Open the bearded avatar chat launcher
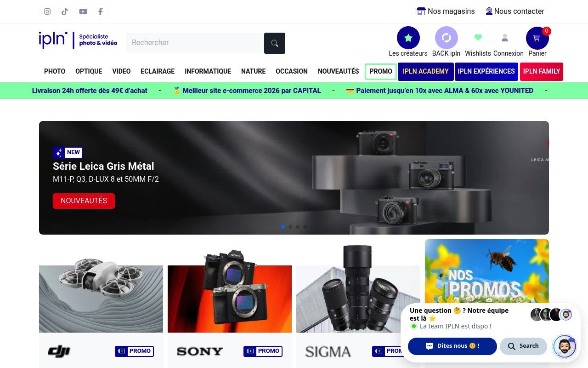 click(565, 346)
